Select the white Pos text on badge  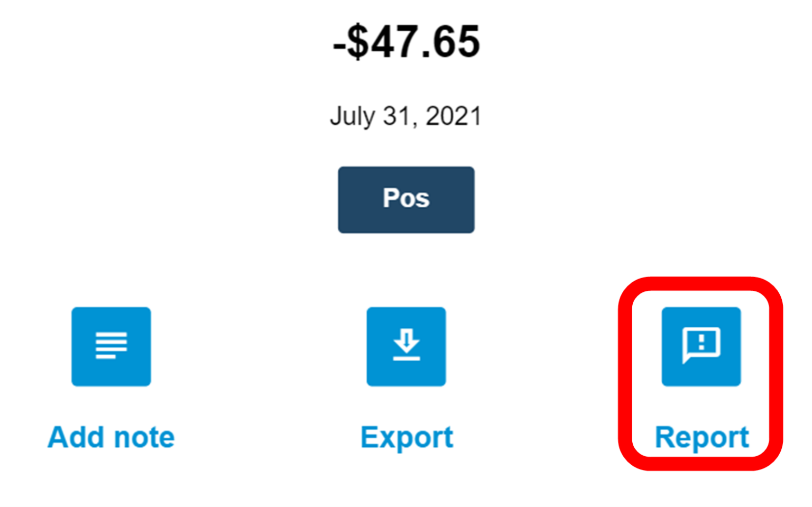406,198
